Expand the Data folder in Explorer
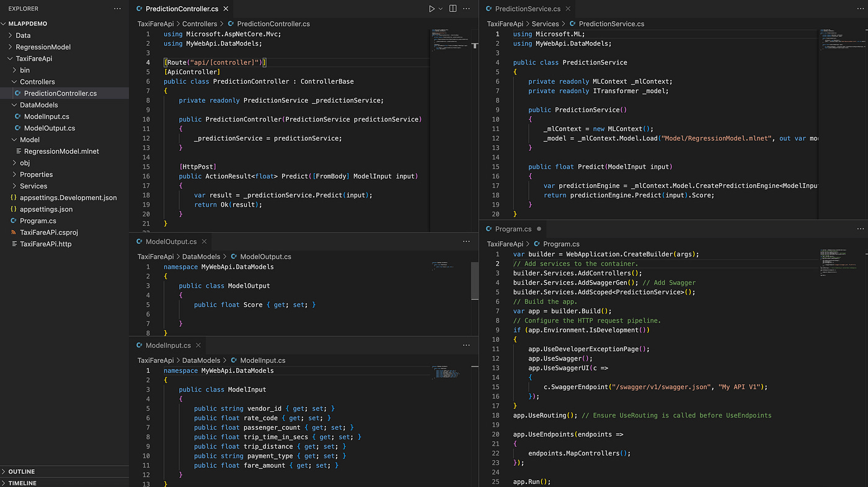Image resolution: width=868 pixels, height=487 pixels. (23, 35)
